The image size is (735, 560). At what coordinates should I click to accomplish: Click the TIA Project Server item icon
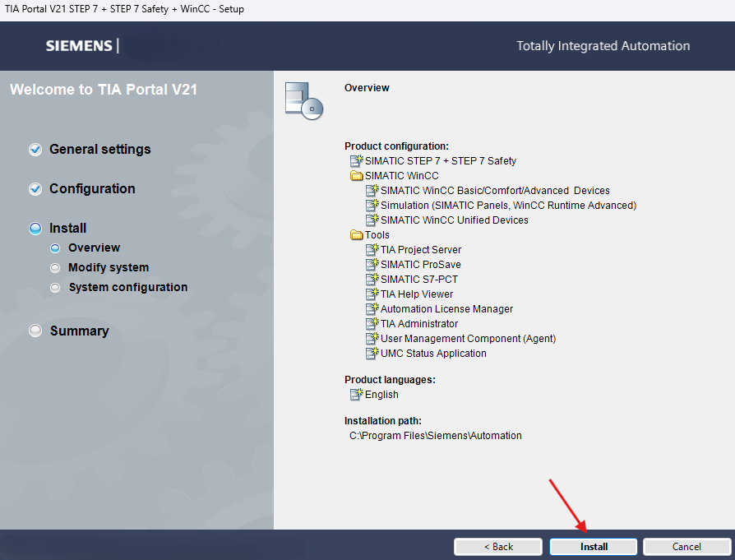372,250
